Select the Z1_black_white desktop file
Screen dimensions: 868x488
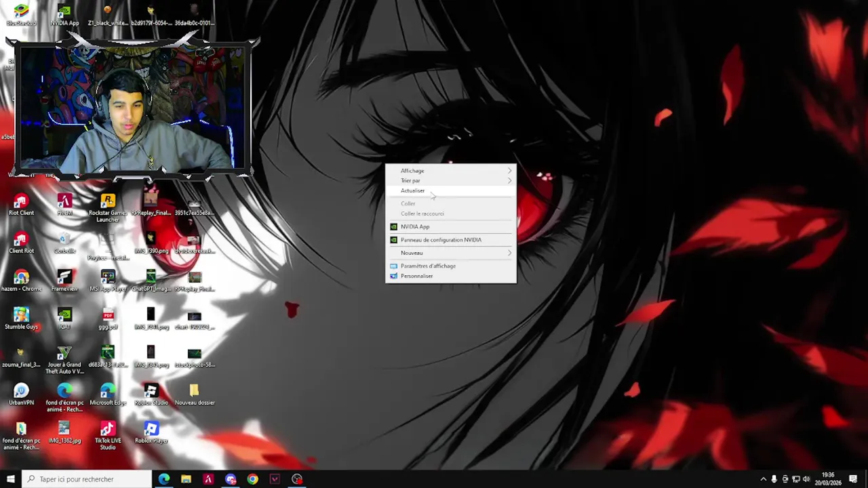(x=108, y=15)
